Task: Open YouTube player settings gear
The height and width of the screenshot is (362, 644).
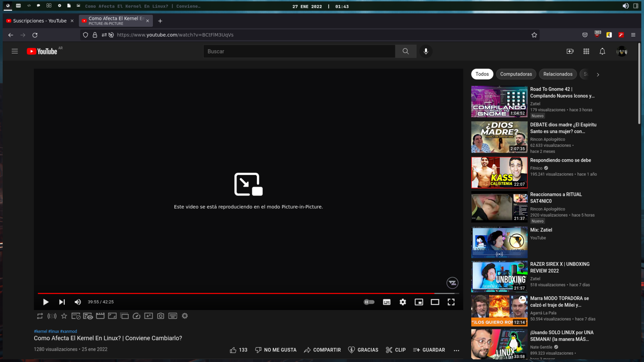Action: [402, 302]
